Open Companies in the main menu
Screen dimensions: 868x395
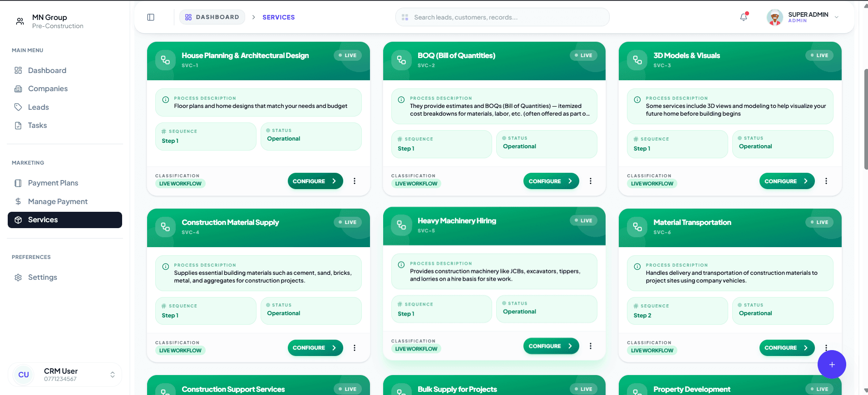coord(65,89)
